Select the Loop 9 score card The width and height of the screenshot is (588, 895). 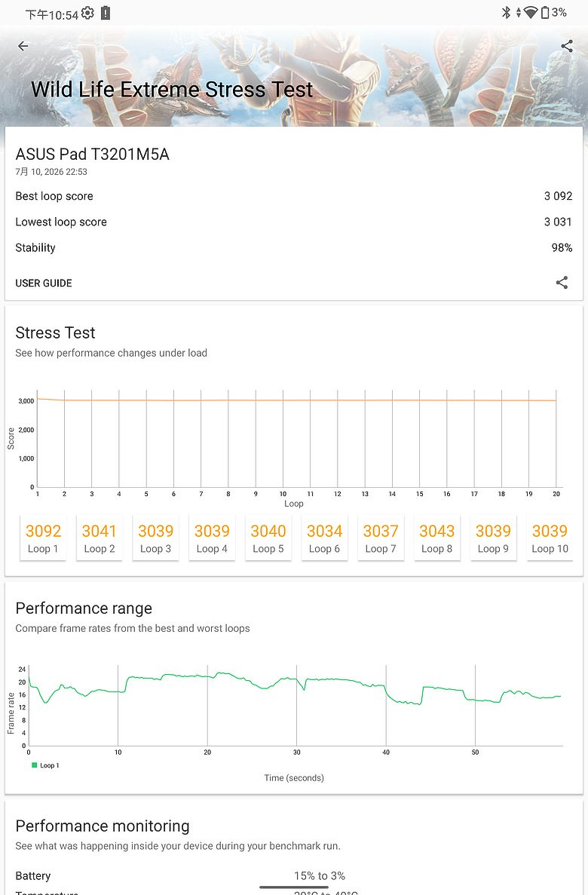(493, 538)
